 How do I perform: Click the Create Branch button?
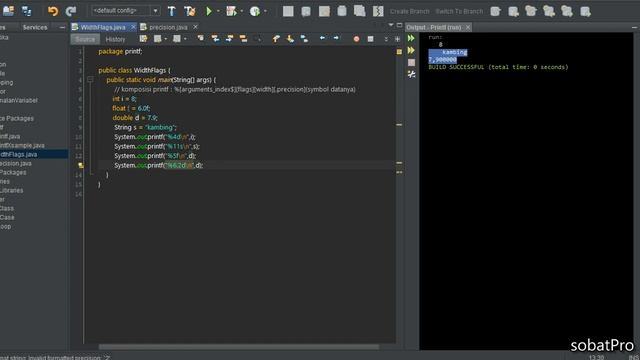[x=409, y=11]
